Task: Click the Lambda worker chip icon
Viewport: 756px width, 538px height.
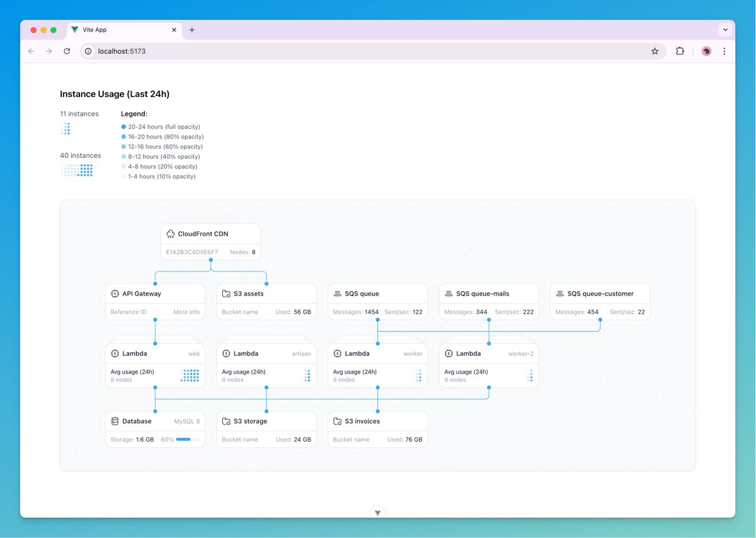Action: point(337,353)
